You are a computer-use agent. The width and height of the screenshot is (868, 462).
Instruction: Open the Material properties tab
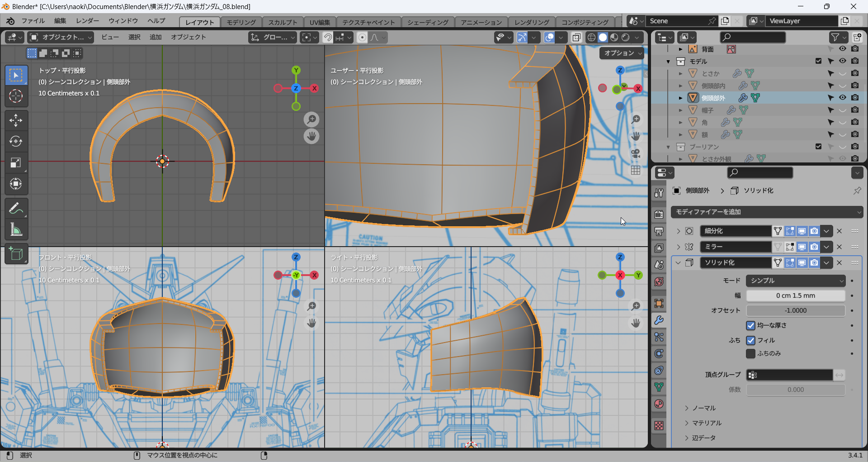pos(659,404)
